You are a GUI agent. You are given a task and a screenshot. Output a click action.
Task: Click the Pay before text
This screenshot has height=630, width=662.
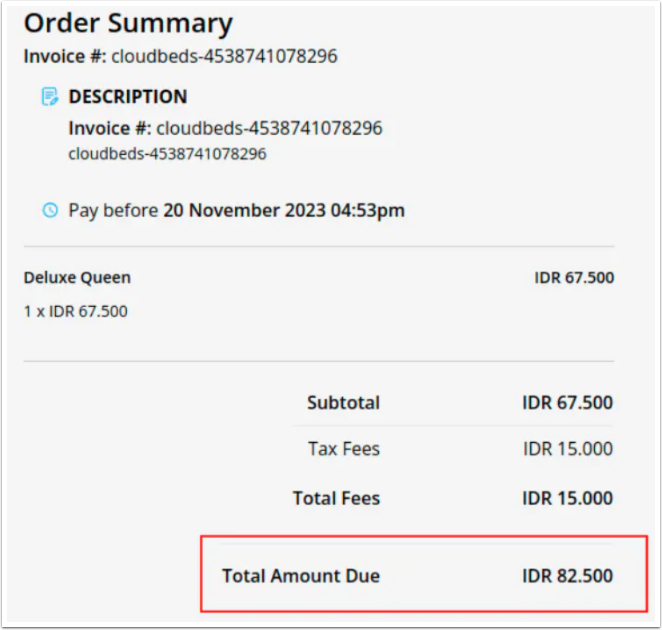pos(113,211)
